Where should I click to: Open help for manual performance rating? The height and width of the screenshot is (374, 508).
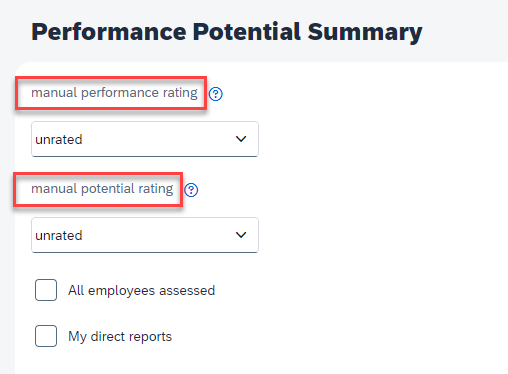tap(216, 94)
